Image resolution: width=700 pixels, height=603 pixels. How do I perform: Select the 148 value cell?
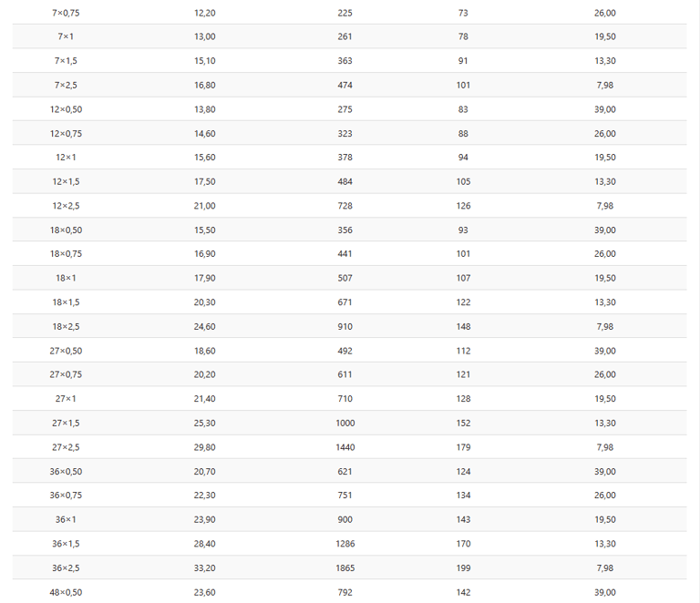tap(464, 326)
